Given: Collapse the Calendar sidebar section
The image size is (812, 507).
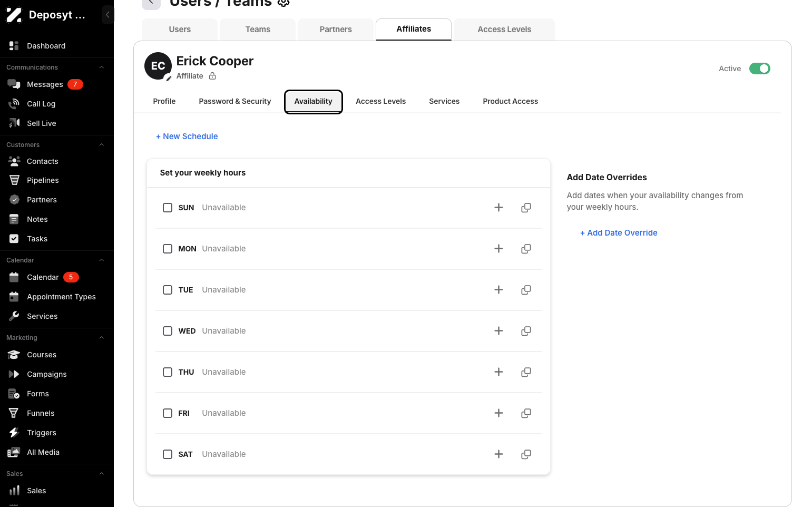Looking at the screenshot, I should (x=102, y=260).
